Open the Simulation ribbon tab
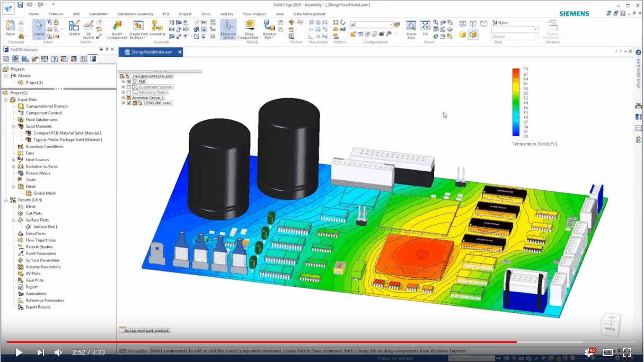Viewport: 644px width, 362px height. tap(98, 14)
